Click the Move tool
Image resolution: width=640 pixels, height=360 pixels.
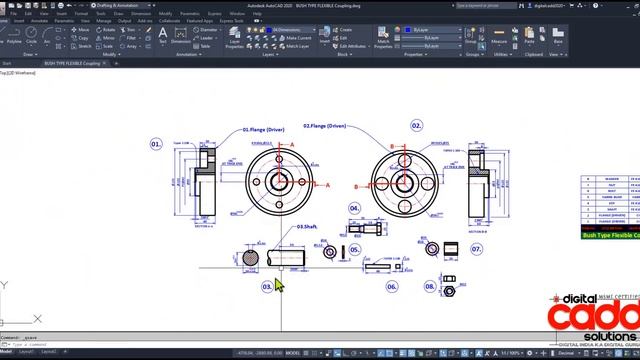(80, 30)
